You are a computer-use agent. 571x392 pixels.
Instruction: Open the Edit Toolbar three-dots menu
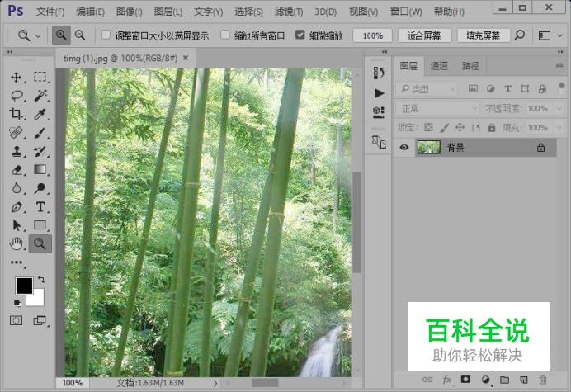(x=17, y=262)
